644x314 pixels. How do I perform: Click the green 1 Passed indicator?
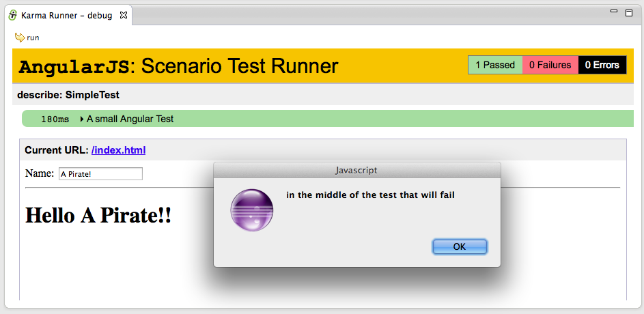click(x=495, y=65)
